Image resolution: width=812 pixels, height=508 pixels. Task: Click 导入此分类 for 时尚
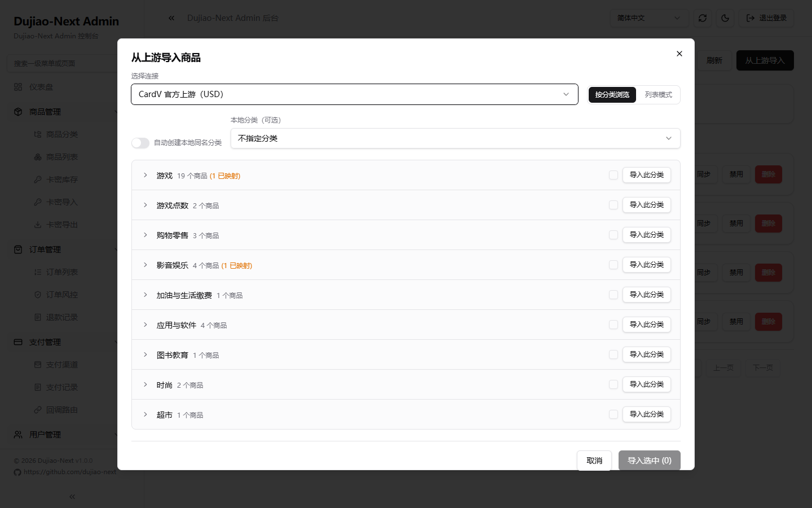click(647, 384)
